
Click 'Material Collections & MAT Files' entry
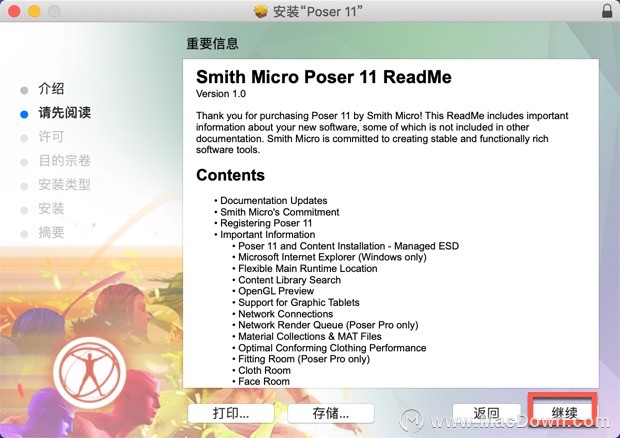(310, 336)
